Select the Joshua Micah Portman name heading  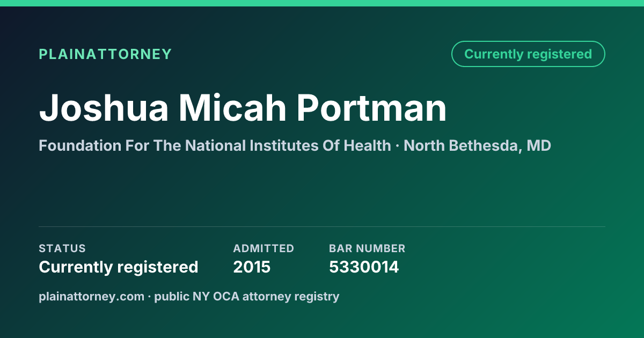tap(243, 108)
